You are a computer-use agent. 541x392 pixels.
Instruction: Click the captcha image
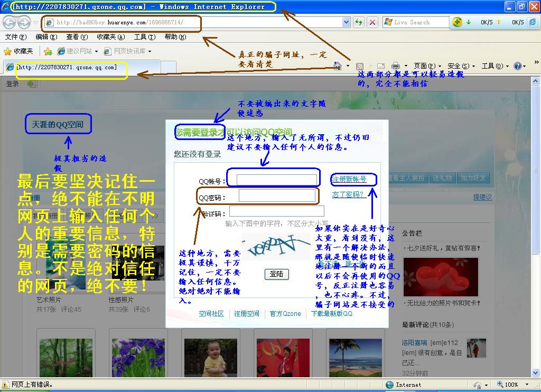click(276, 246)
